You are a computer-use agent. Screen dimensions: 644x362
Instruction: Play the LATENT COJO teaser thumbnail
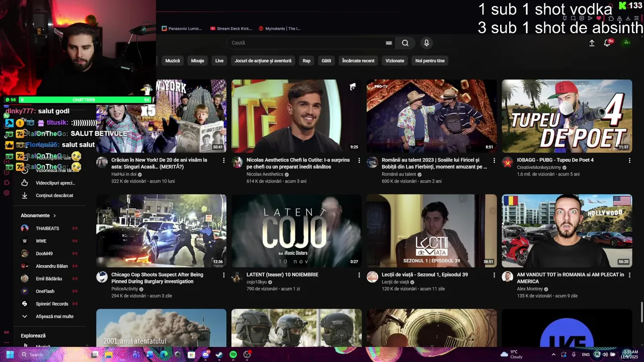click(x=296, y=231)
